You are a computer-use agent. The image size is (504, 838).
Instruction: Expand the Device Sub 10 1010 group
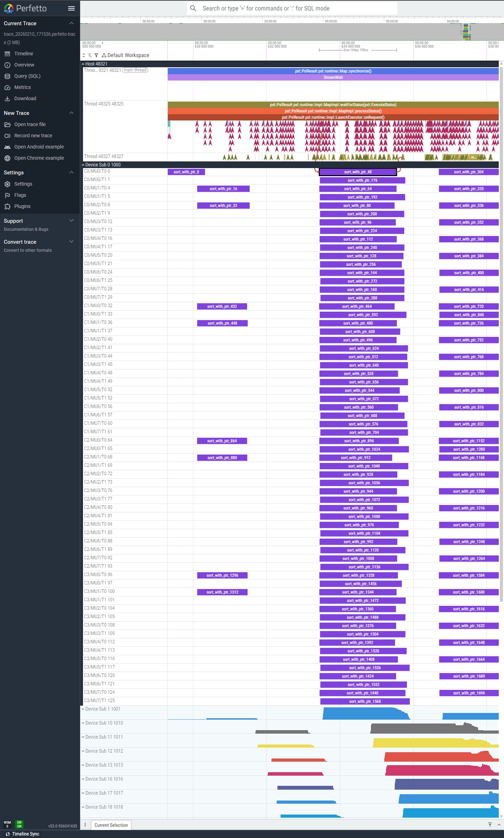tap(83, 723)
